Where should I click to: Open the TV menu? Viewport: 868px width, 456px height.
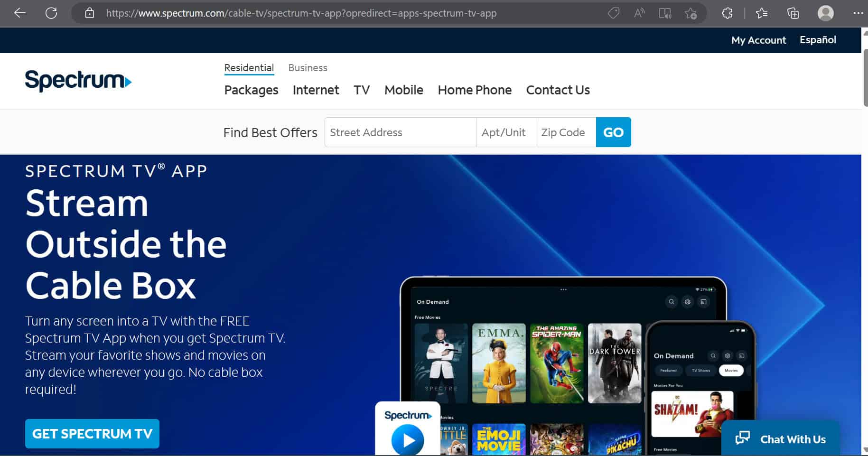click(362, 90)
